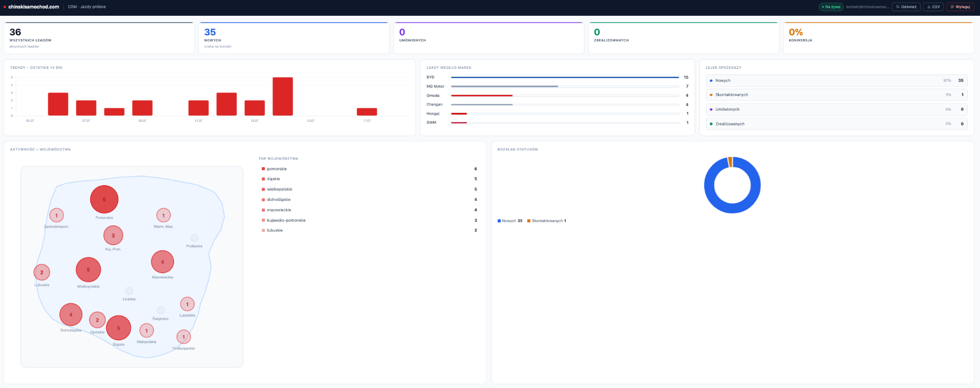Image resolution: width=980 pixels, height=388 pixels.
Task: Select Skontaktowanych row in sales funnel
Action: coord(837,95)
